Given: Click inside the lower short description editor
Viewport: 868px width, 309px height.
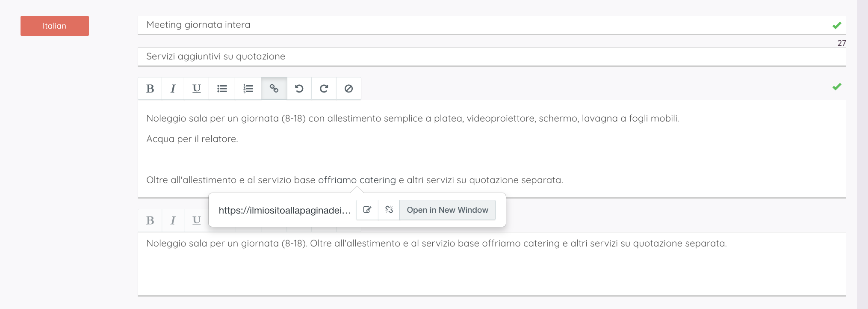Looking at the screenshot, I should pyautogui.click(x=492, y=264).
